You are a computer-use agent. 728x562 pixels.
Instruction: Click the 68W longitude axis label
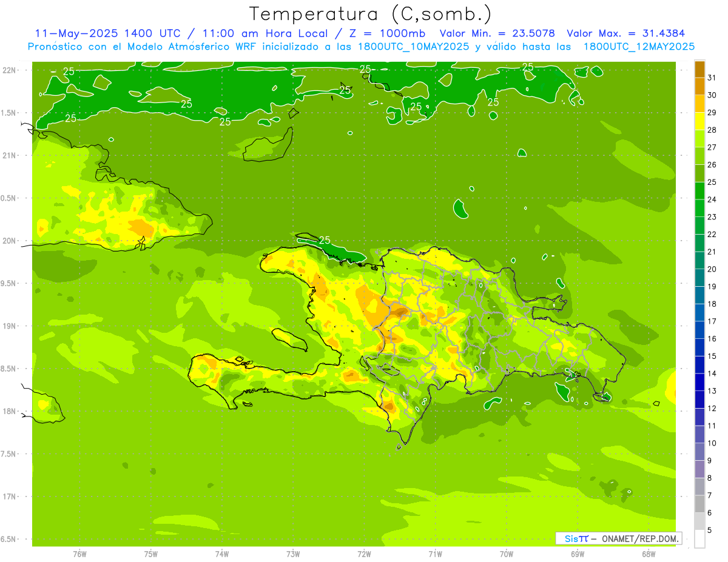(x=648, y=554)
